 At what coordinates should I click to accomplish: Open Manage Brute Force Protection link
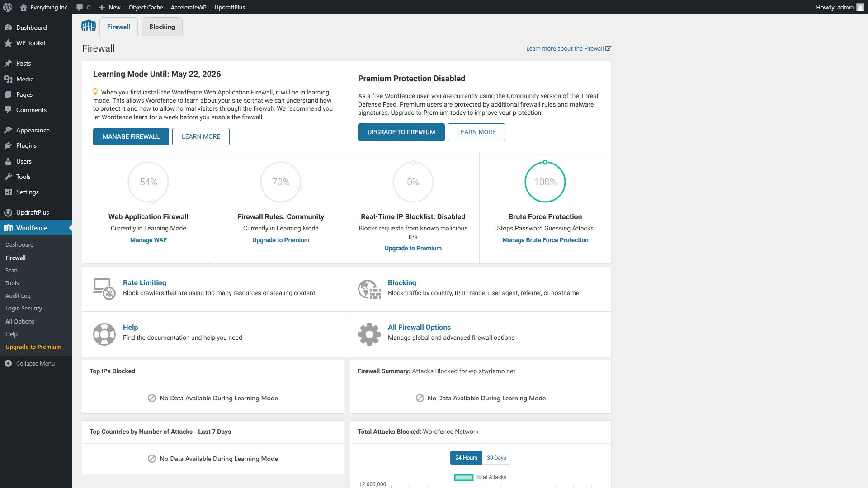(545, 240)
